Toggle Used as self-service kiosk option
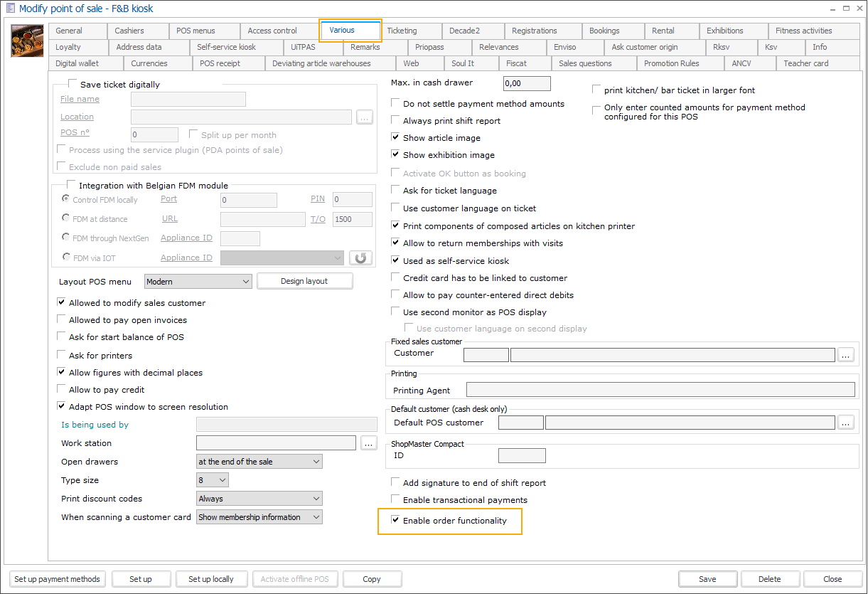Viewport: 868px width, 594px height. 396,261
